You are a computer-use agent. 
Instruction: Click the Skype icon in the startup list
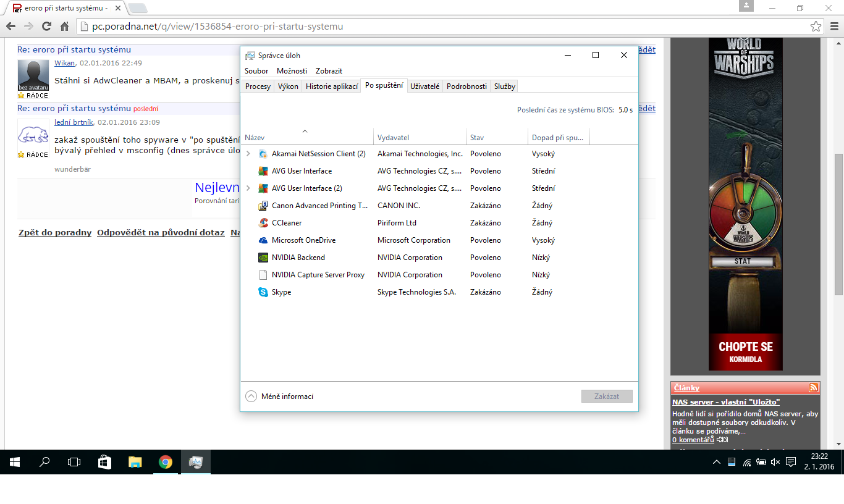263,292
